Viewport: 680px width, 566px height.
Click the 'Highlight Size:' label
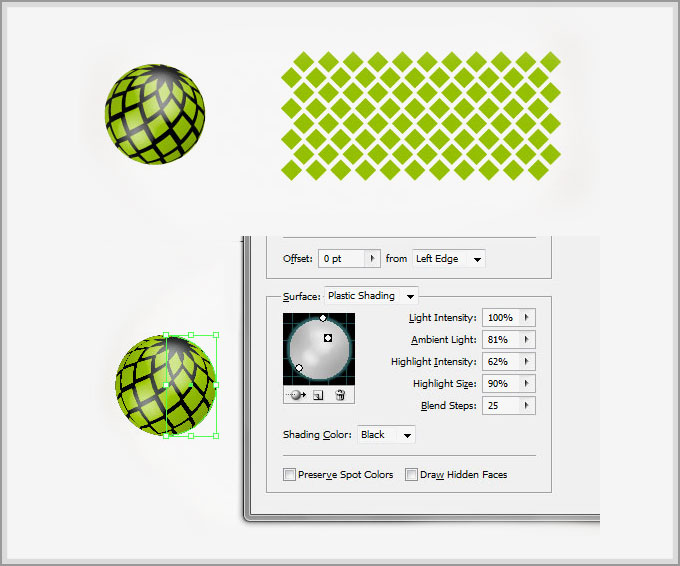(445, 384)
